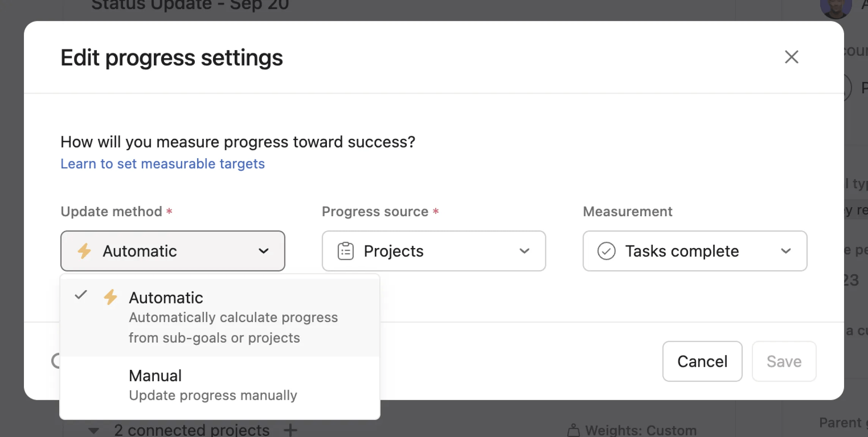
Task: Collapse the 2 connected projects section triangle
Action: (x=94, y=431)
